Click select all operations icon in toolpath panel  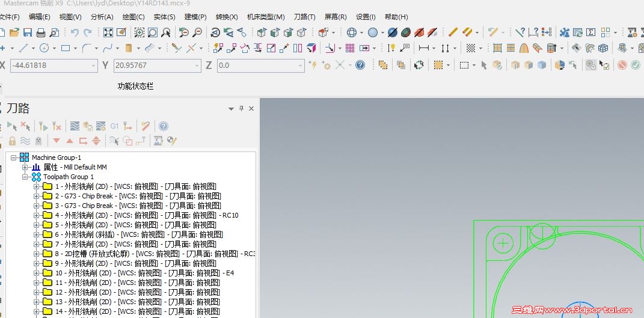tap(12, 126)
